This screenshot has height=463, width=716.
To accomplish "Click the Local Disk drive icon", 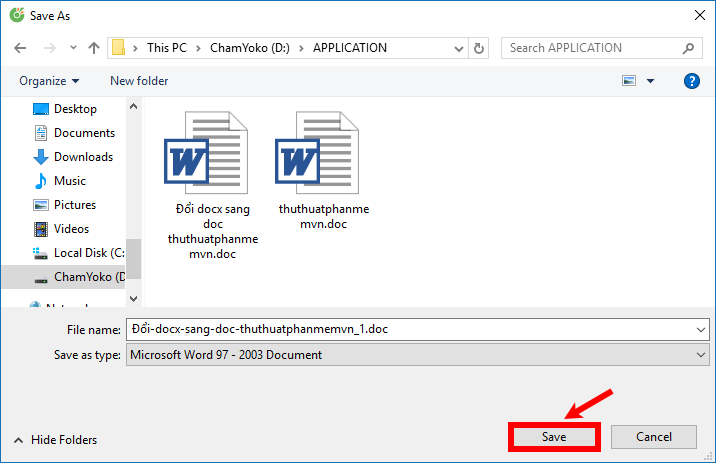I will (40, 253).
